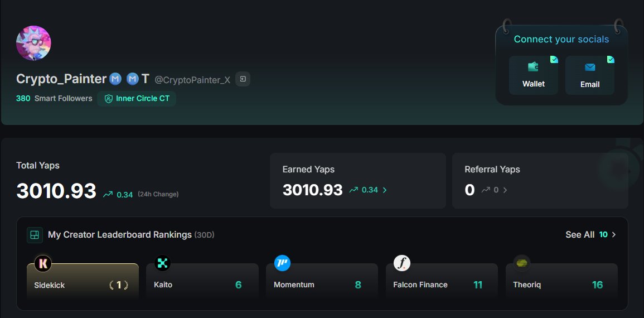This screenshot has width=644, height=318.
Task: Click the Falcon Finance logo icon
Action: pos(402,263)
